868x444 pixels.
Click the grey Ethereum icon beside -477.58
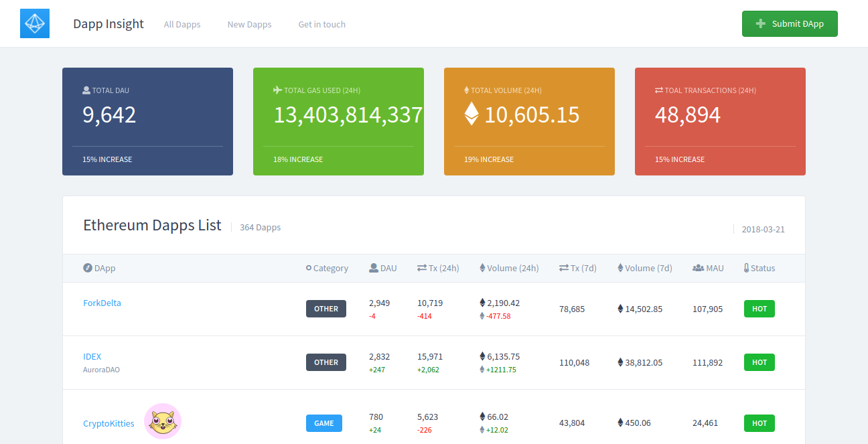[482, 316]
